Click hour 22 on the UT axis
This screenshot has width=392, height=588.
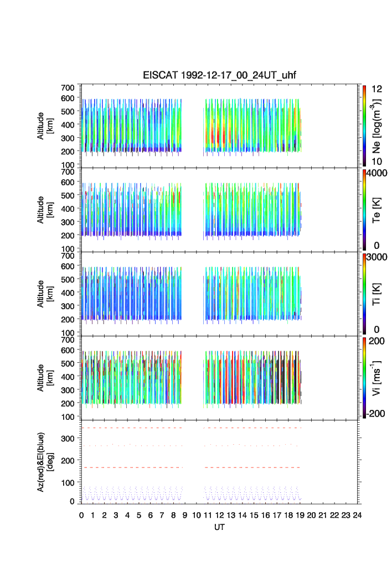(x=334, y=515)
